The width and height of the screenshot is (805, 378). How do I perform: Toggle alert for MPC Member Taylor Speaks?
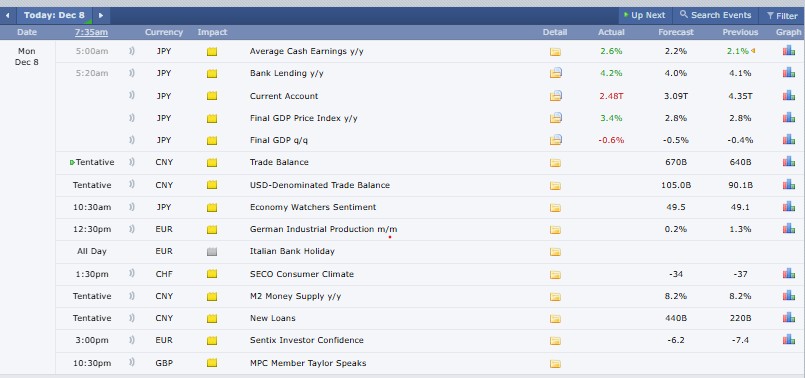click(x=132, y=363)
